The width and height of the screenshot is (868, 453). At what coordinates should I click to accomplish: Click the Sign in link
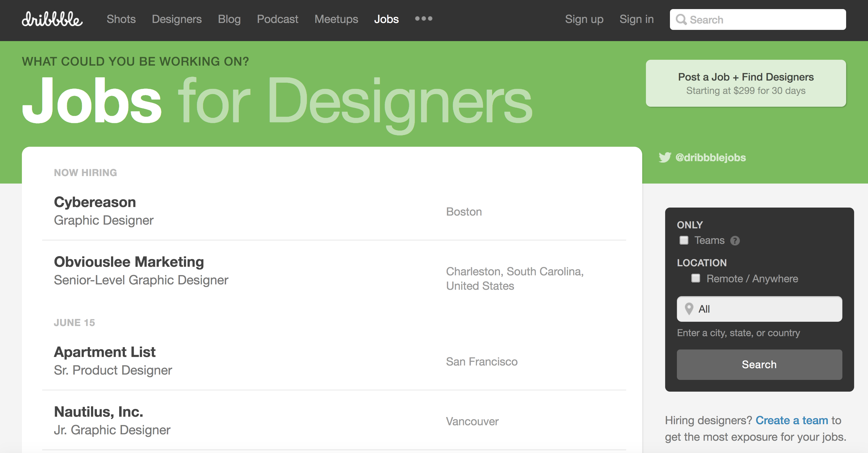coord(636,19)
